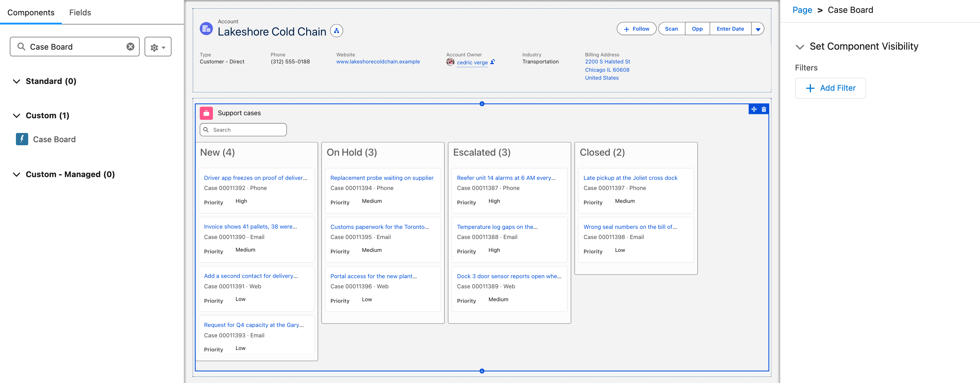The height and width of the screenshot is (383, 980).
Task: Click into the Support cases Search field
Action: click(x=243, y=130)
